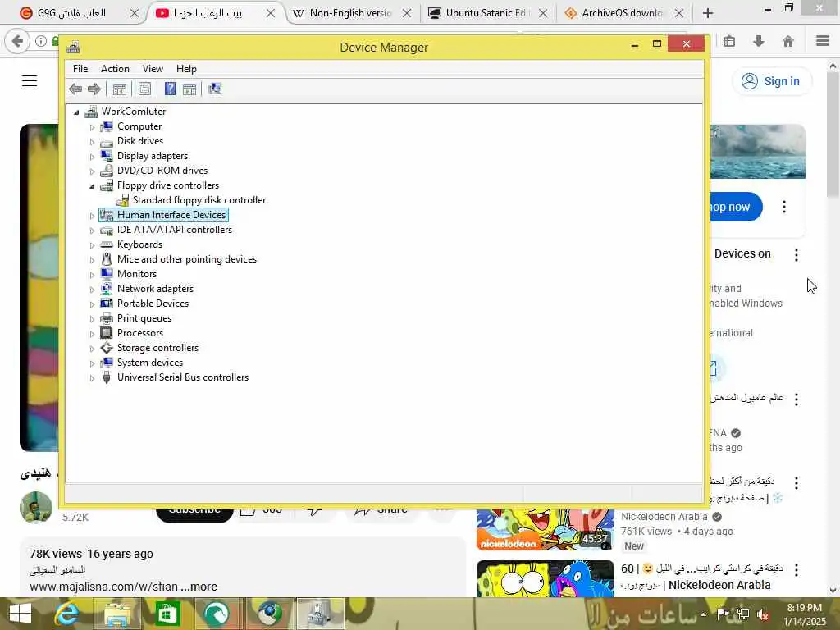
Task: Select Standard floppy disk controller device
Action: 199,200
